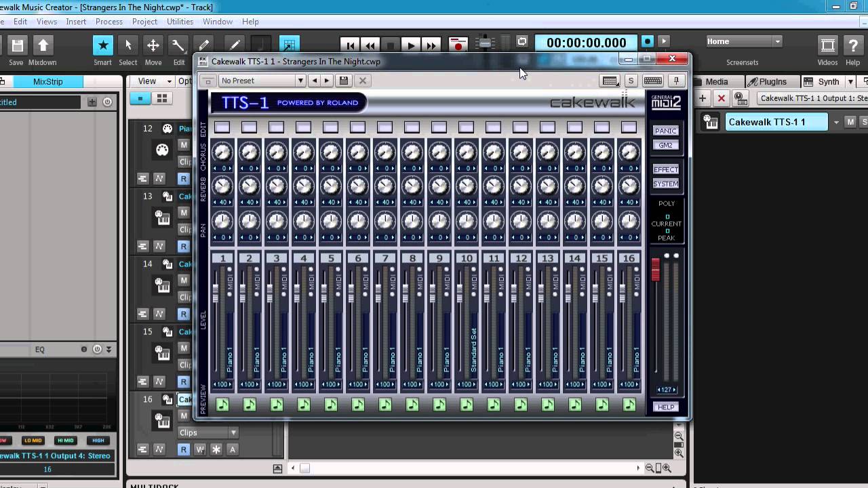Pin the TTS-1 window open
This screenshot has height=488, width=868.
(x=676, y=81)
